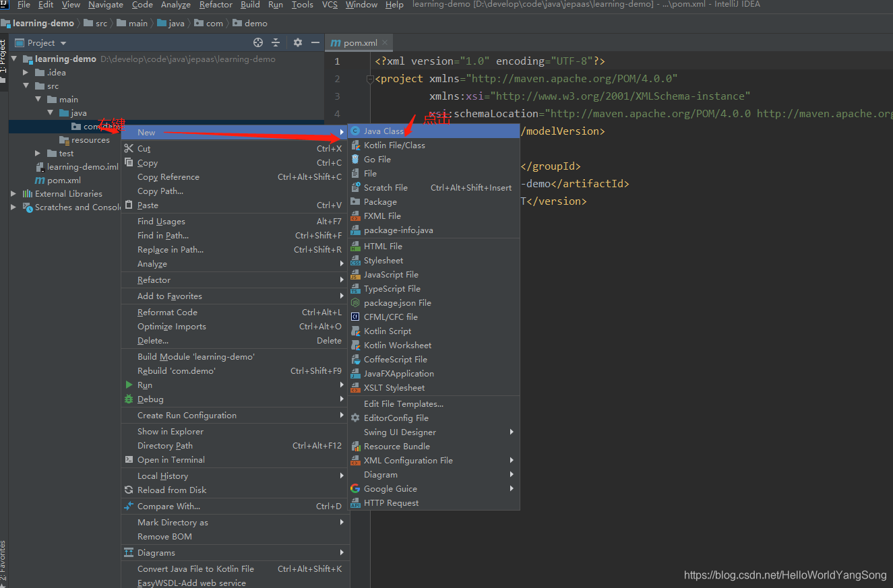
Task: Click the Paste clipboard icon
Action: (129, 205)
